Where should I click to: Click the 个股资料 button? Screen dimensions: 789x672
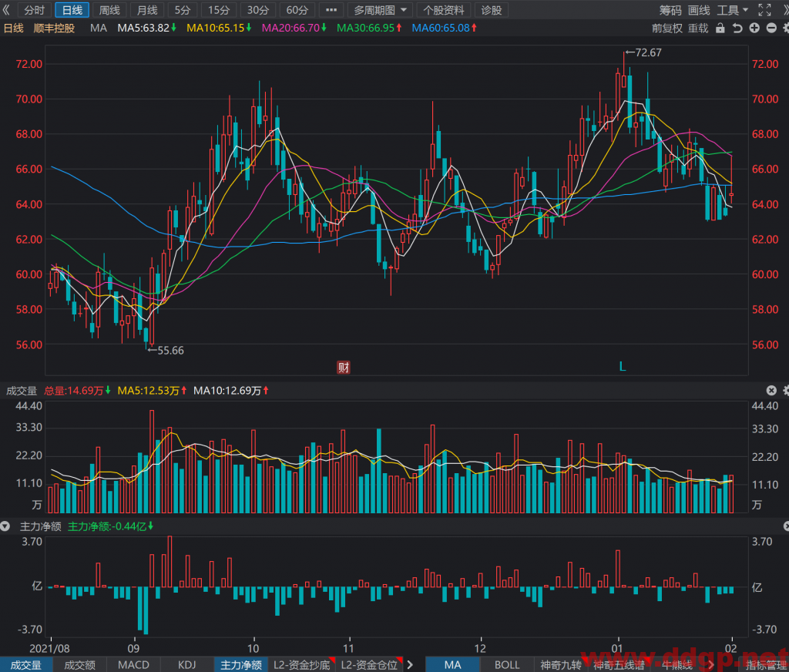(443, 10)
